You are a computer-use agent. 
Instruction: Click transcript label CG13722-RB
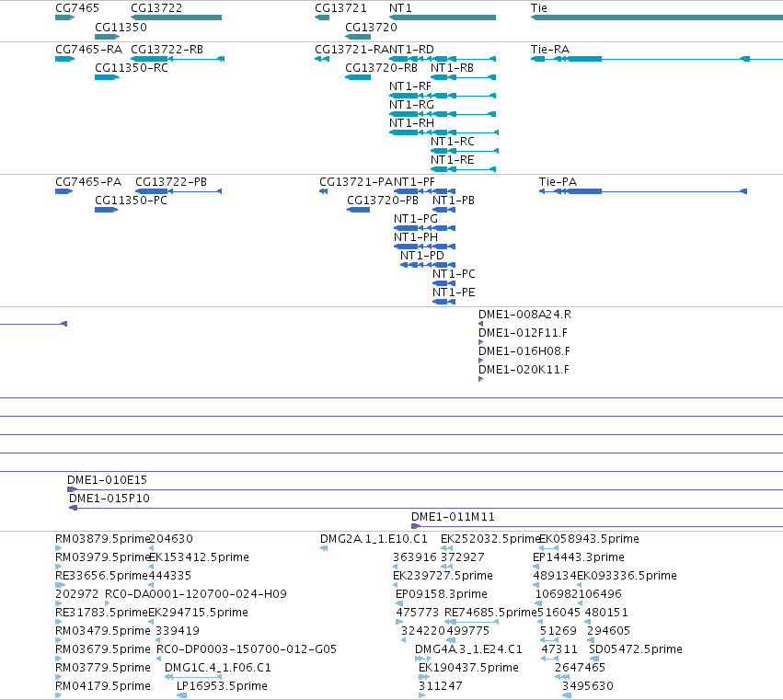[167, 50]
